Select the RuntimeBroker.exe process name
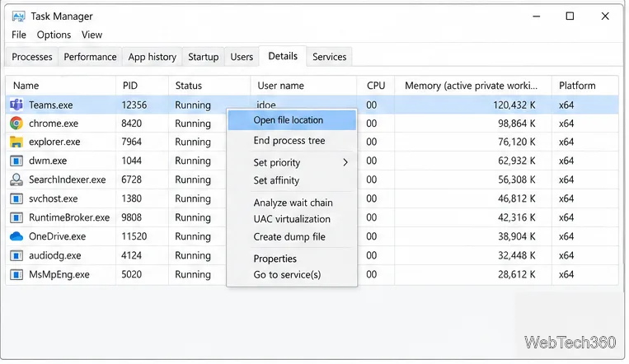The width and height of the screenshot is (629, 364). [69, 217]
